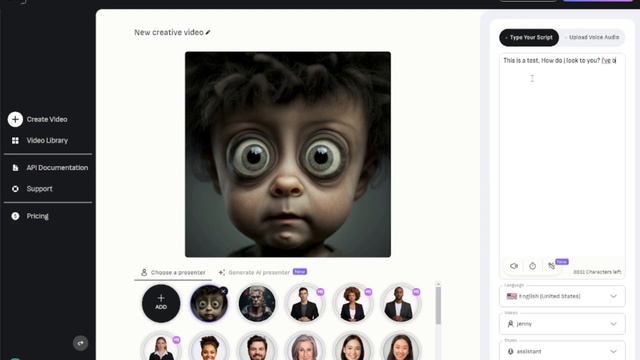Image resolution: width=640 pixels, height=360 pixels.
Task: Select the big-eyed child presenter thumbnail
Action: (209, 303)
